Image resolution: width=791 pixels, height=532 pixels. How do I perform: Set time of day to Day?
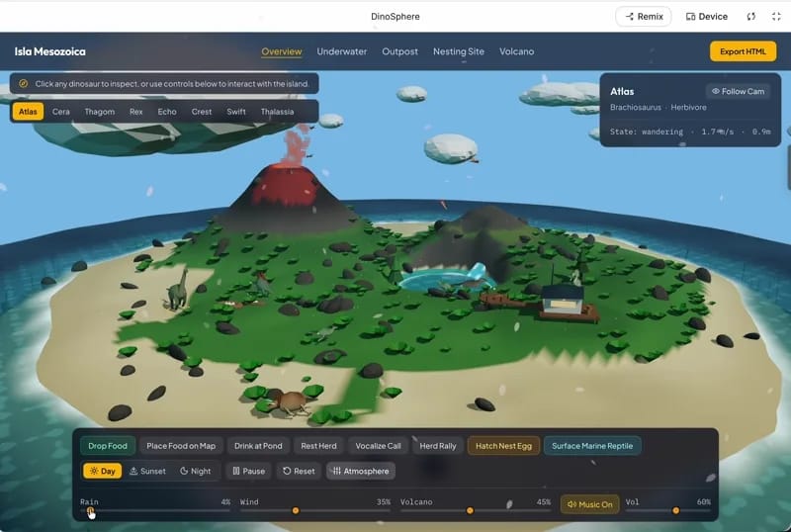pyautogui.click(x=103, y=471)
